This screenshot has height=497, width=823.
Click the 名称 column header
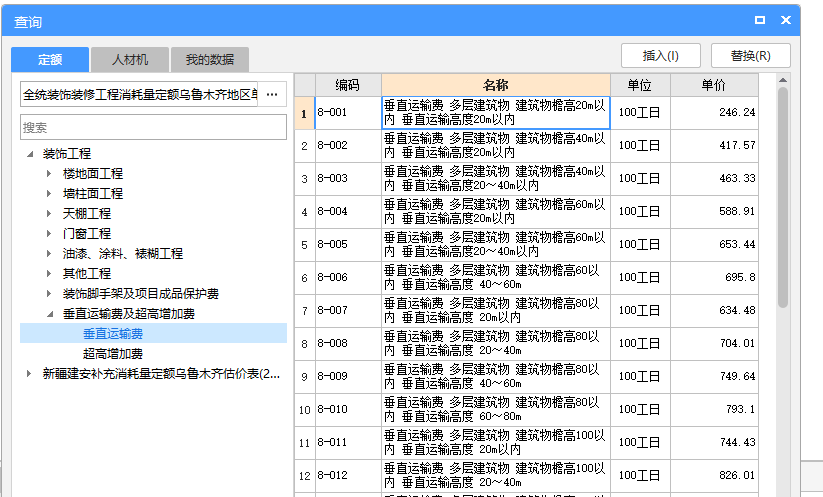[x=495, y=85]
